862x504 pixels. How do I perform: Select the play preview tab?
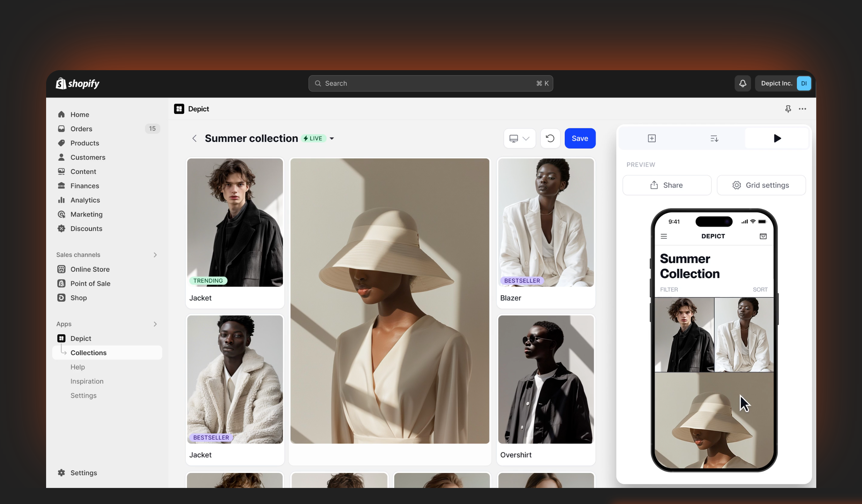(777, 138)
